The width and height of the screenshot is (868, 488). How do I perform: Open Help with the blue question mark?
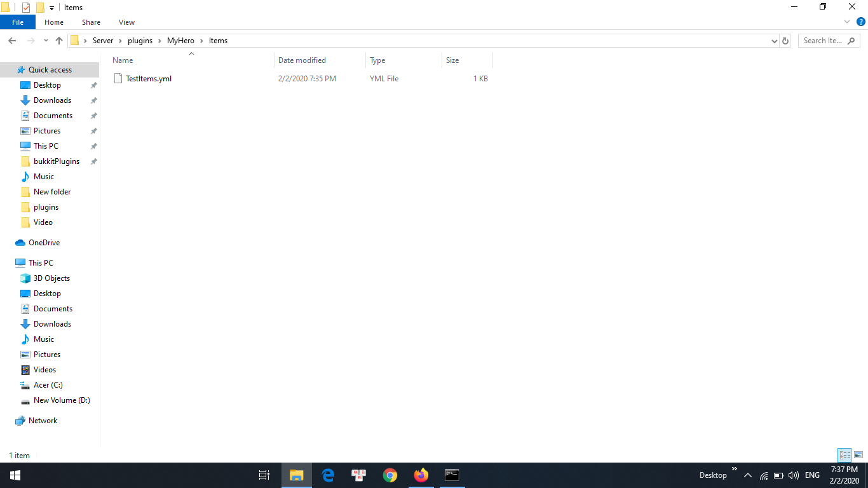tap(861, 22)
